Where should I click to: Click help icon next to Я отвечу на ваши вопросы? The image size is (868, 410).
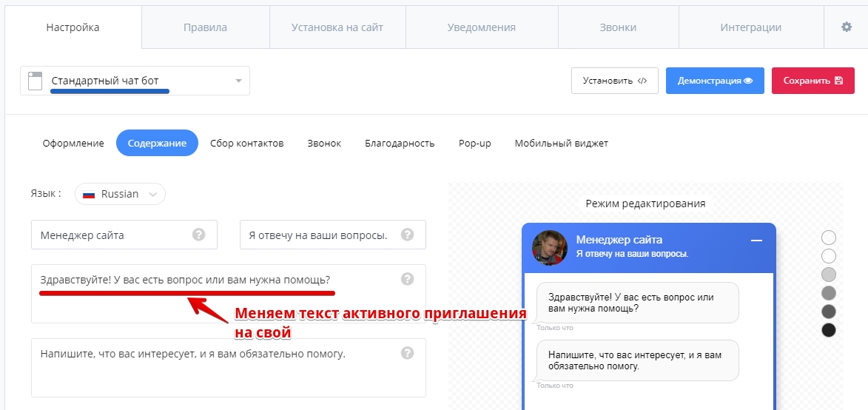pyautogui.click(x=408, y=235)
